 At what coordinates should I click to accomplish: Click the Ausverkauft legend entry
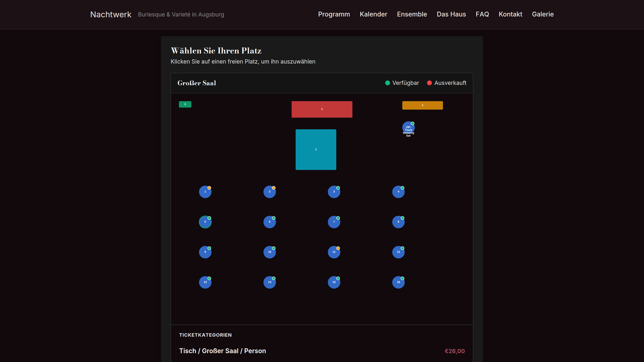tap(447, 83)
